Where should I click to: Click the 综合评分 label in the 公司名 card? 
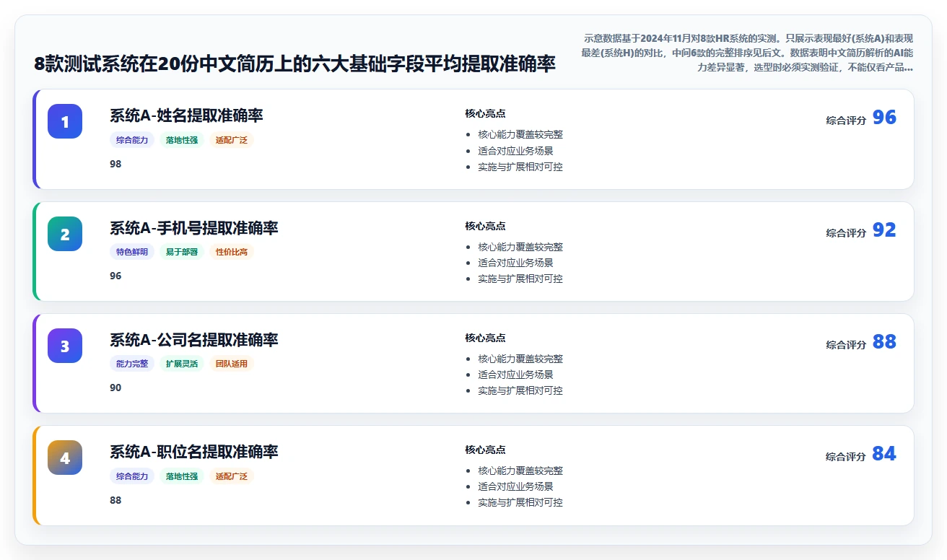846,345
